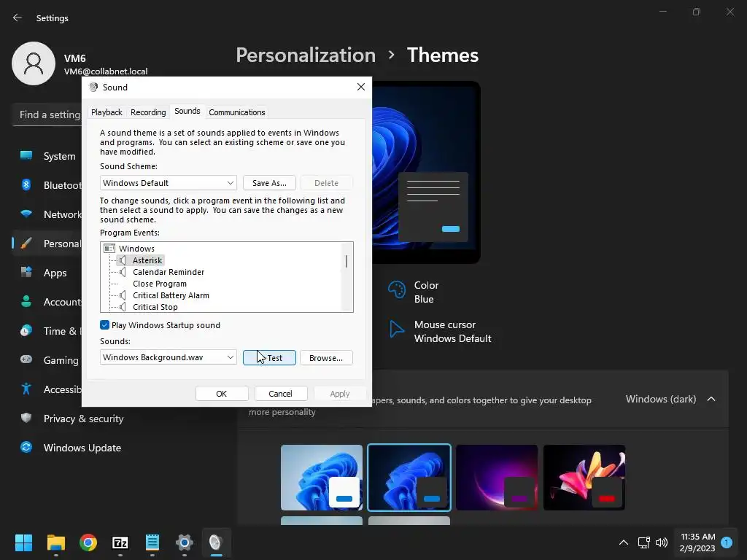This screenshot has width=747, height=560.
Task: Collapse the Windows program events node
Action: tap(109, 249)
